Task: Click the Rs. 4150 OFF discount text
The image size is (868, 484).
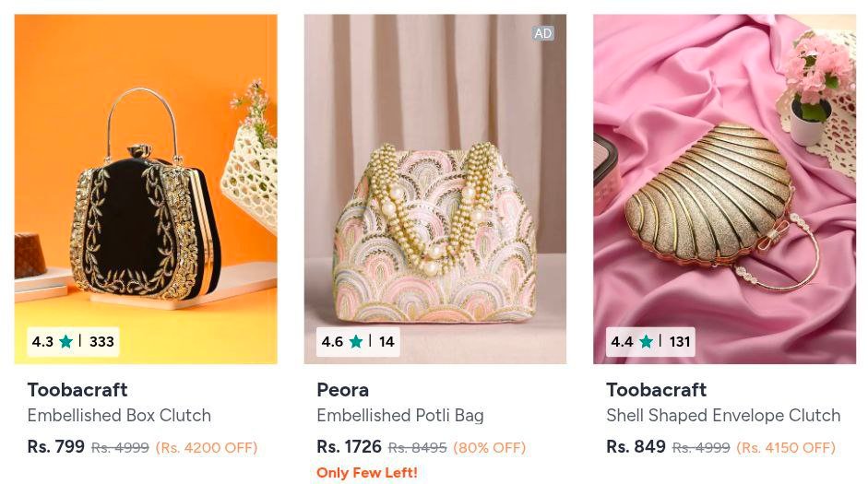Action: 784,448
